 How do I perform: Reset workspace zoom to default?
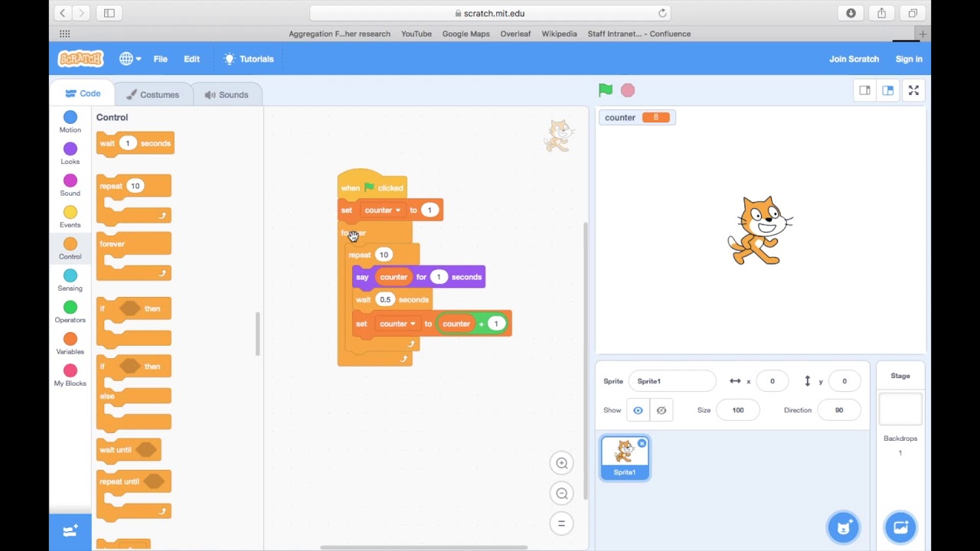point(562,523)
